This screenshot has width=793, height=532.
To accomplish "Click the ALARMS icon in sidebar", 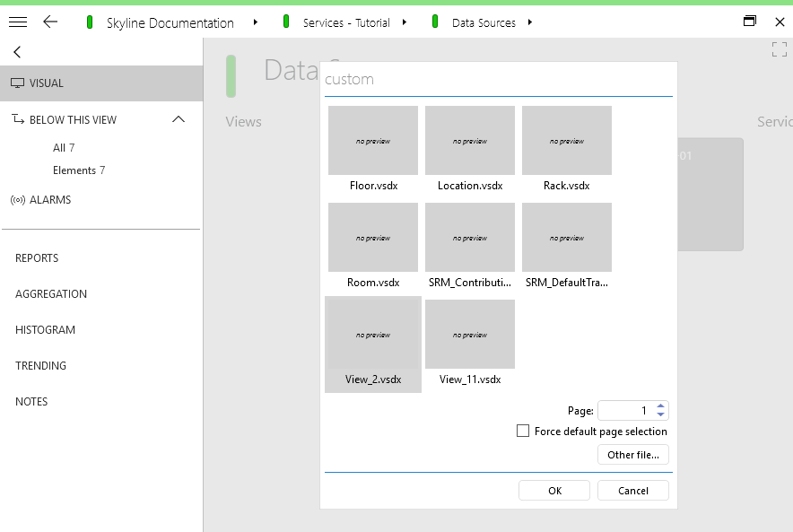I will [x=20, y=199].
